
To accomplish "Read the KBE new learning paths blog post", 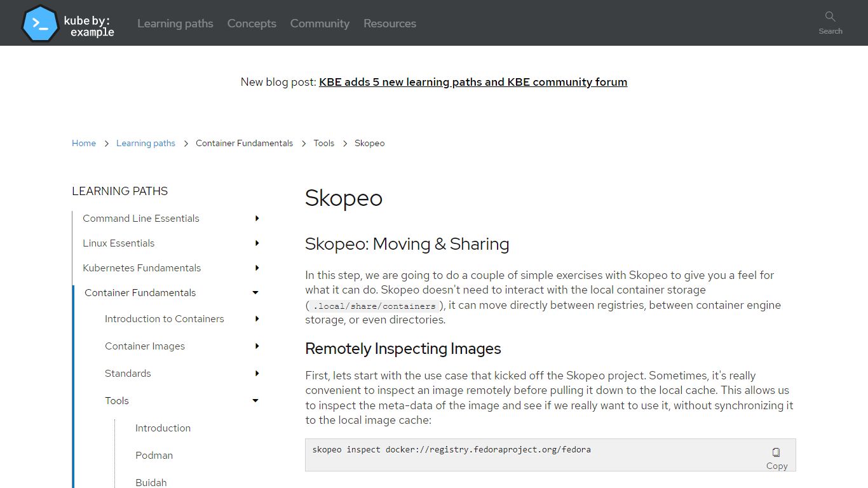I will [473, 82].
